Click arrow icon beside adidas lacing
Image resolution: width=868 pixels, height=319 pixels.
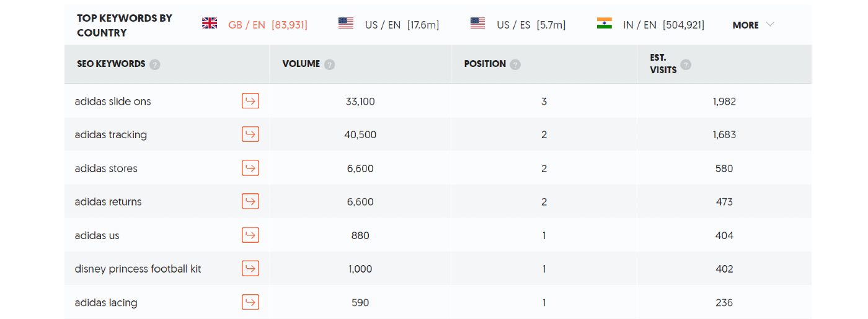tap(250, 302)
